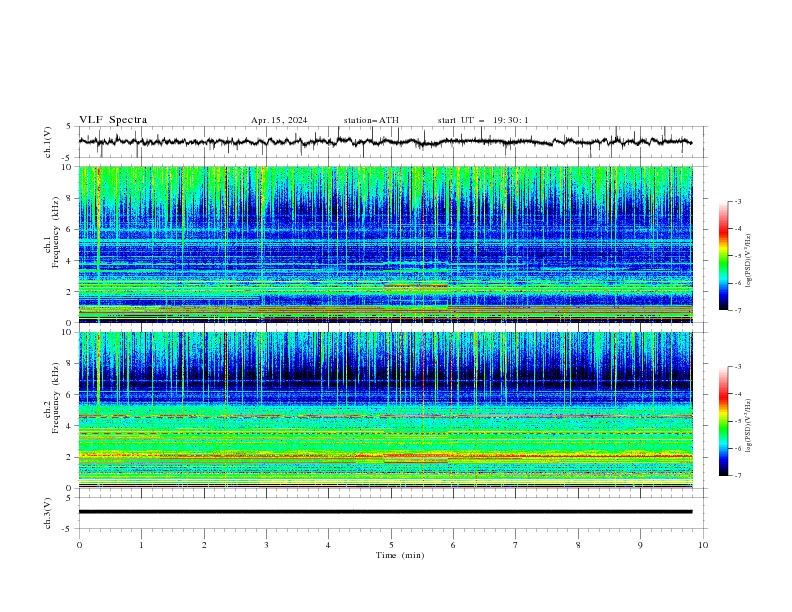Click the "Time (min)" axis label
Screen dimensions: 792x612
[x=400, y=555]
